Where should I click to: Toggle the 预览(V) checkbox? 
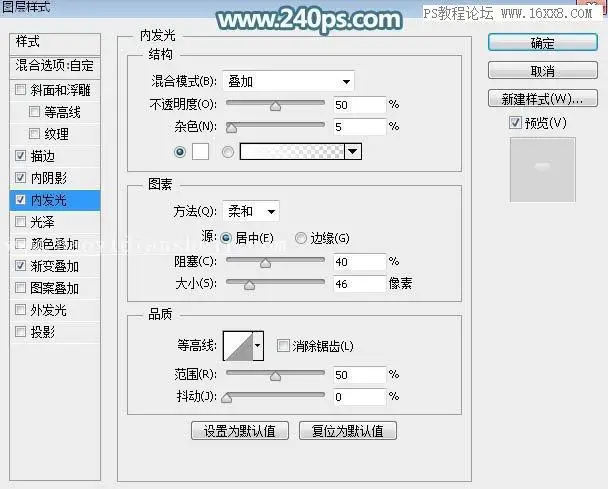coord(515,123)
